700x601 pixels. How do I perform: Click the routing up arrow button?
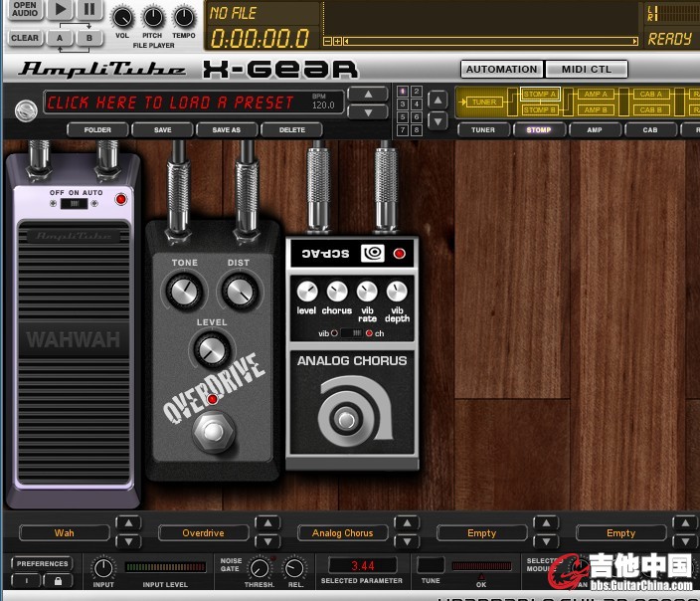click(437, 100)
